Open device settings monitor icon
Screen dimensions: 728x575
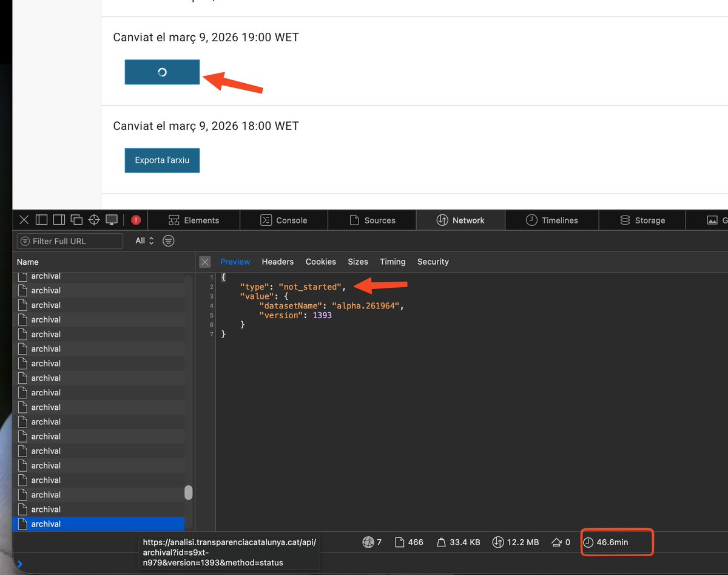(x=112, y=220)
